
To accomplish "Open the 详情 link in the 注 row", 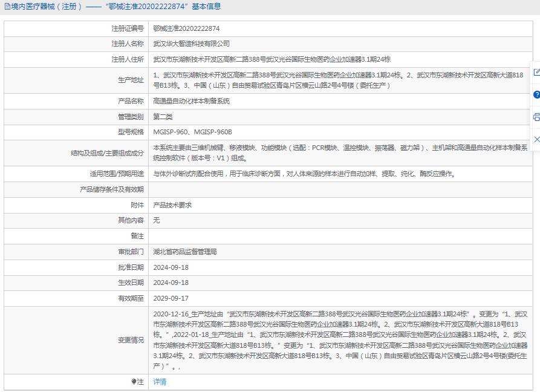I will click(160, 382).
